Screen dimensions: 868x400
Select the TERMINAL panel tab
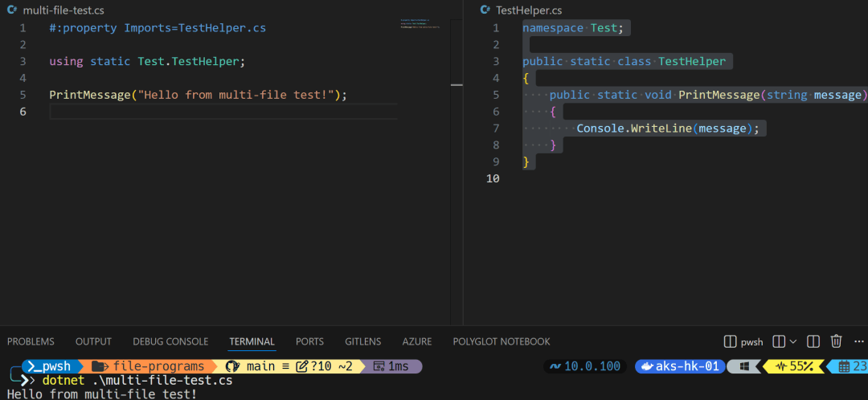252,341
